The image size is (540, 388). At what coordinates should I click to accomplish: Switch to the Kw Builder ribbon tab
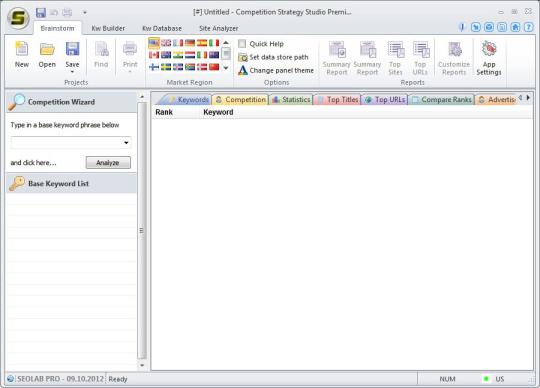[108, 28]
